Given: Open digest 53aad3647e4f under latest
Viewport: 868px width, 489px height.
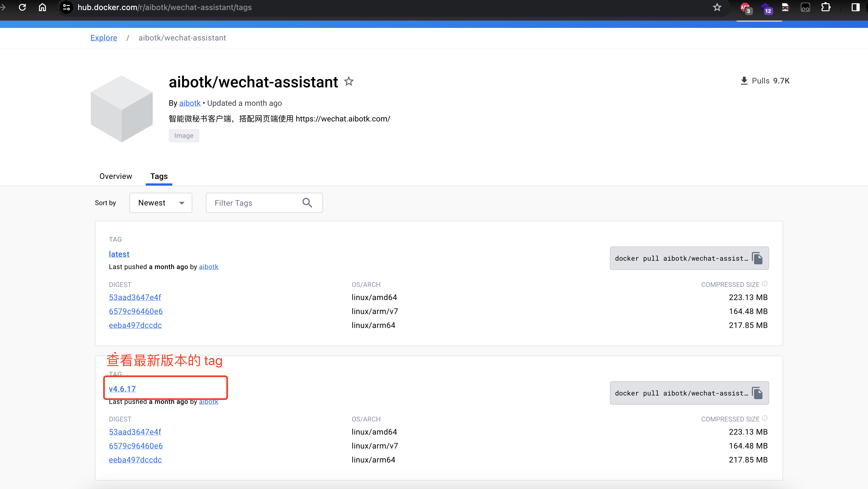Looking at the screenshot, I should coord(135,297).
